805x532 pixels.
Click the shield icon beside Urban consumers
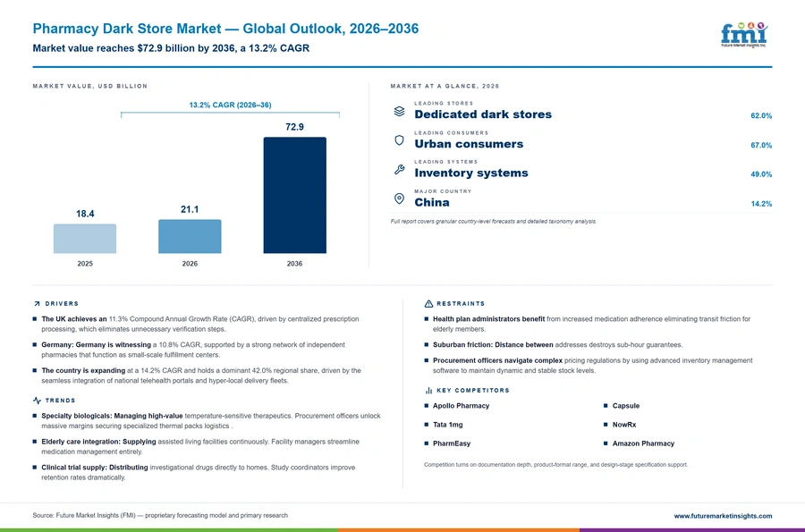pyautogui.click(x=399, y=140)
